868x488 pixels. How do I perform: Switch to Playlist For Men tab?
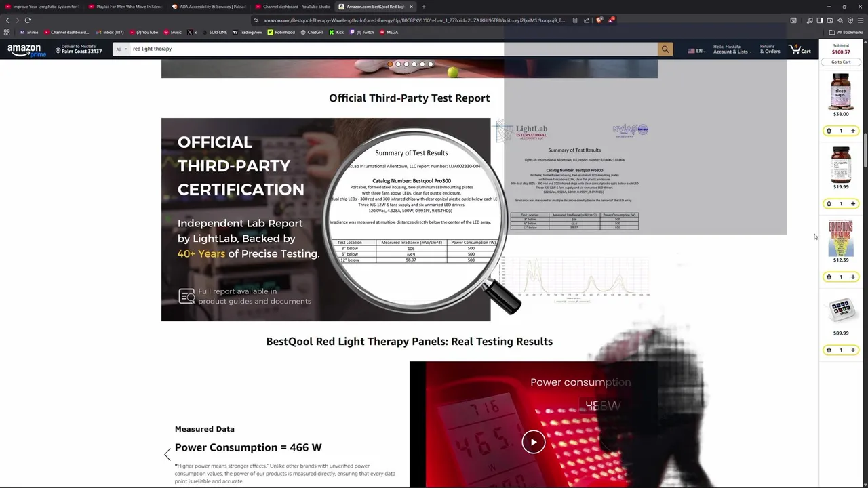(x=125, y=7)
